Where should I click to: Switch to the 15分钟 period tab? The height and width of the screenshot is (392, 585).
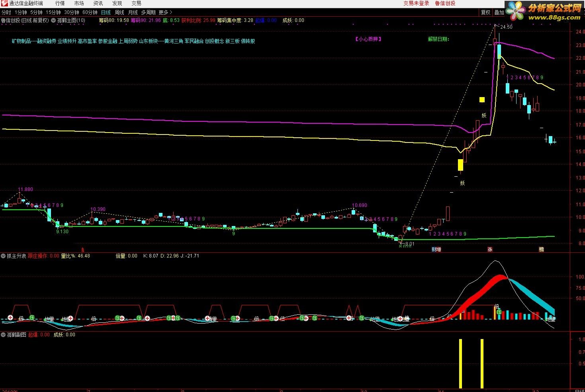point(53,12)
